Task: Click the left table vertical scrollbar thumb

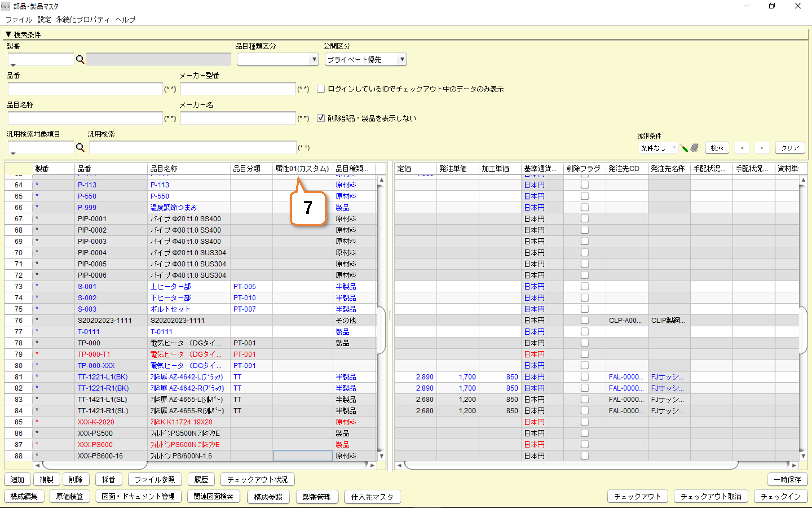Action: point(381,330)
